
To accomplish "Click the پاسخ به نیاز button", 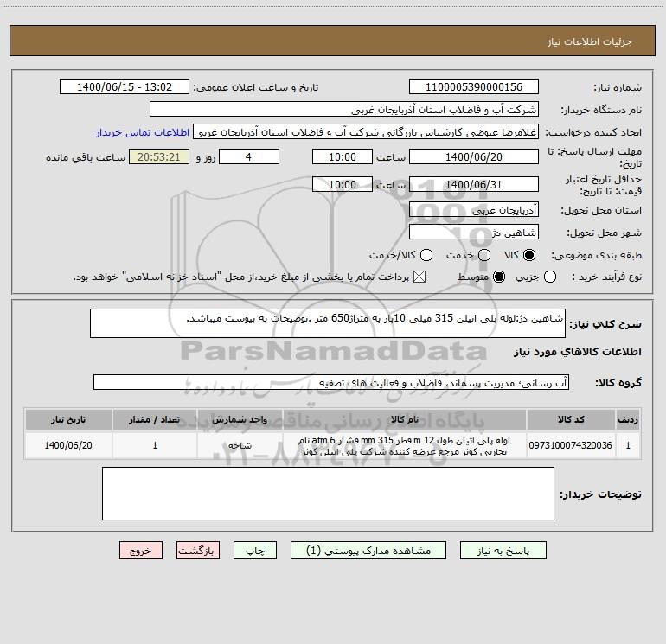I will pos(503,551).
